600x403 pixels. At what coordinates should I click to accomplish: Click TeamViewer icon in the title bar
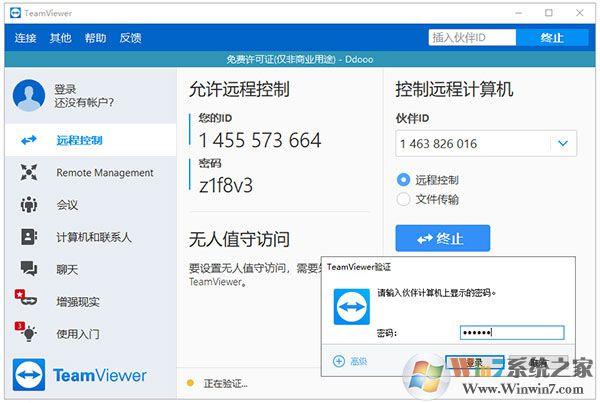pos(15,13)
